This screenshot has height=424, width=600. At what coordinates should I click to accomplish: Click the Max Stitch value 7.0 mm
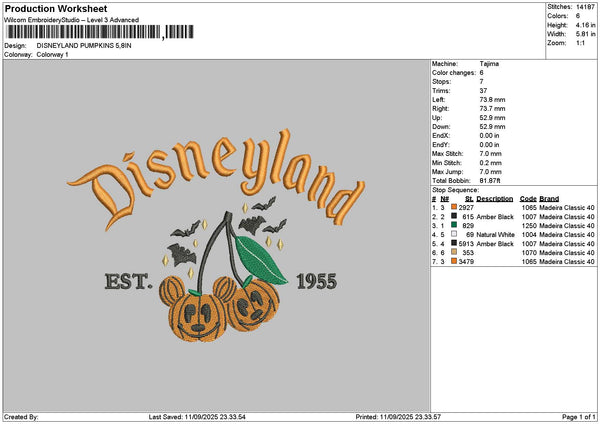pos(491,154)
